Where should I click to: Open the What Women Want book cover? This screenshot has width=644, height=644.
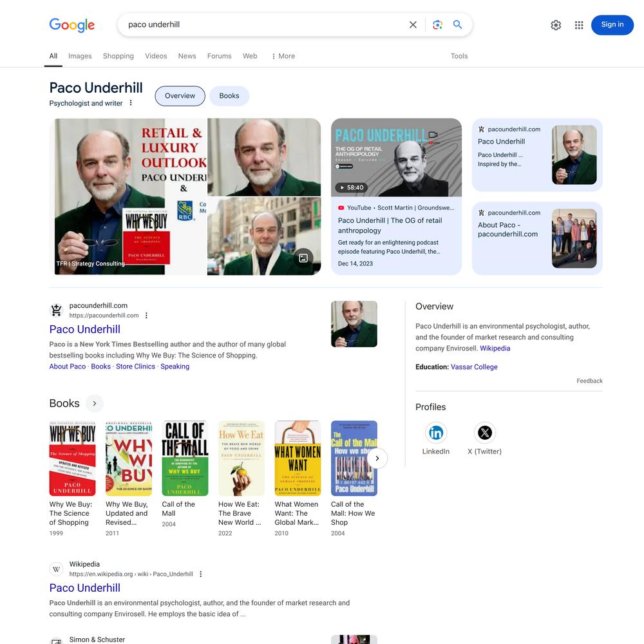(298, 458)
